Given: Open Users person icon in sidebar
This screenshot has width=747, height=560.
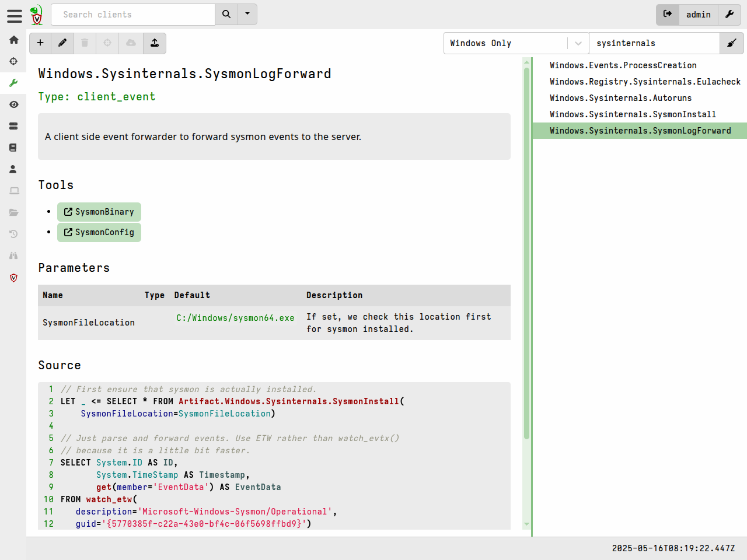Looking at the screenshot, I should (x=13, y=169).
